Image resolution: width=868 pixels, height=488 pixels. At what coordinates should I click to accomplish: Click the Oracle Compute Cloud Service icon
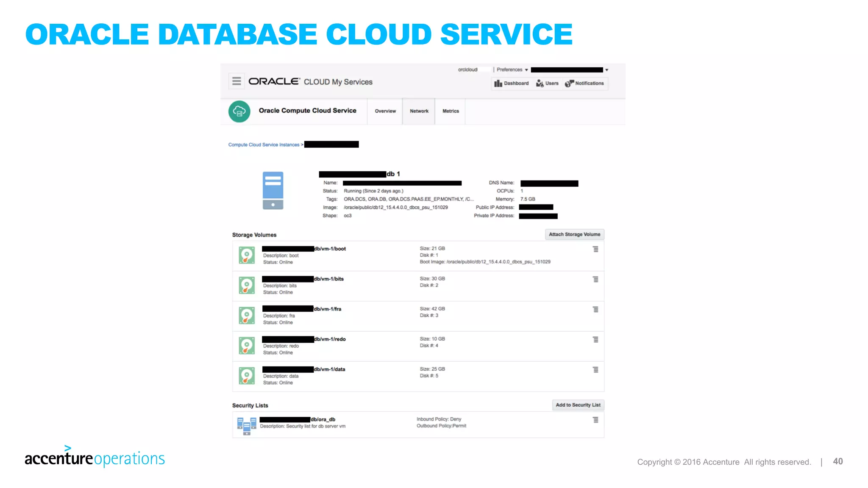(239, 111)
